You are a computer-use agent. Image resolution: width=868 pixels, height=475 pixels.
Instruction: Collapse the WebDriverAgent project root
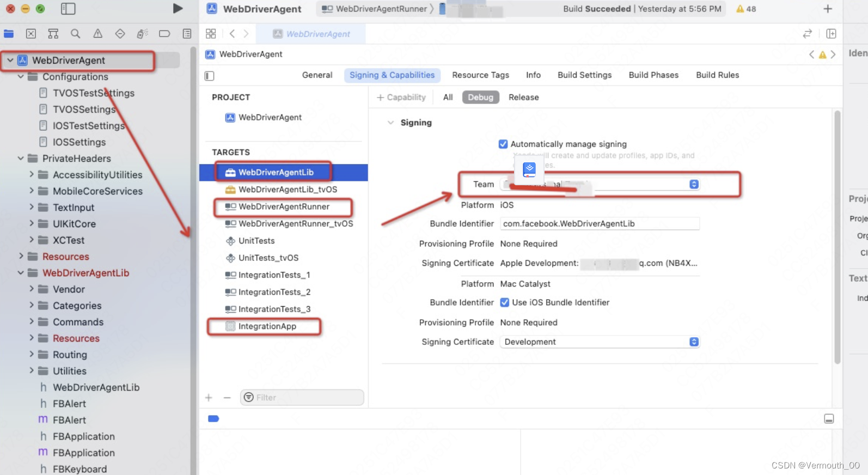(x=10, y=60)
